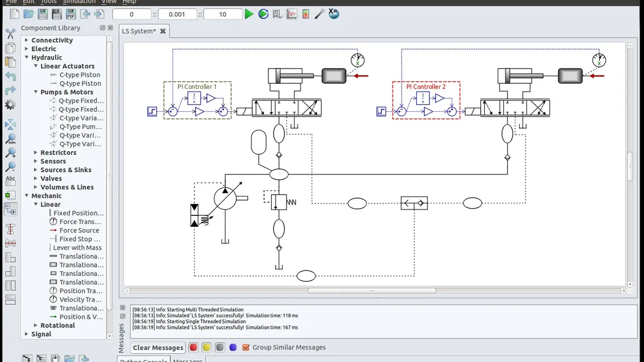Click the green Simulate play button
Image resolution: width=644 pixels, height=362 pixels.
[x=249, y=14]
